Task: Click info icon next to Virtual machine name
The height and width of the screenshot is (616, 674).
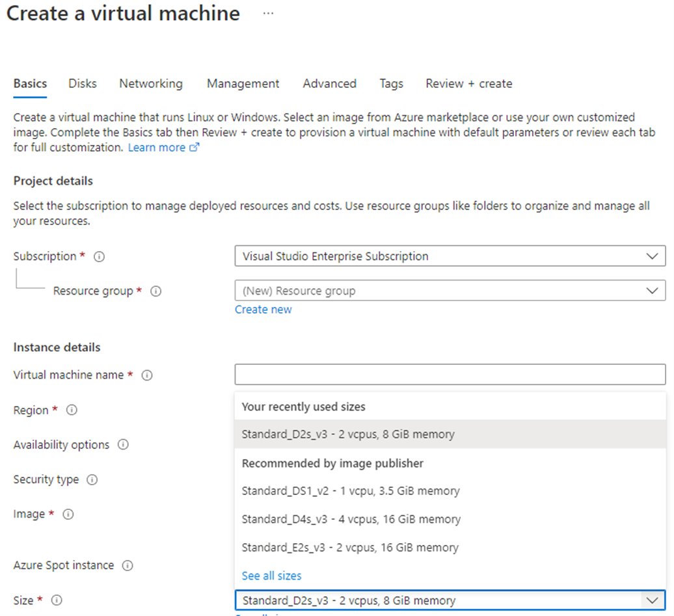Action: pos(147,375)
